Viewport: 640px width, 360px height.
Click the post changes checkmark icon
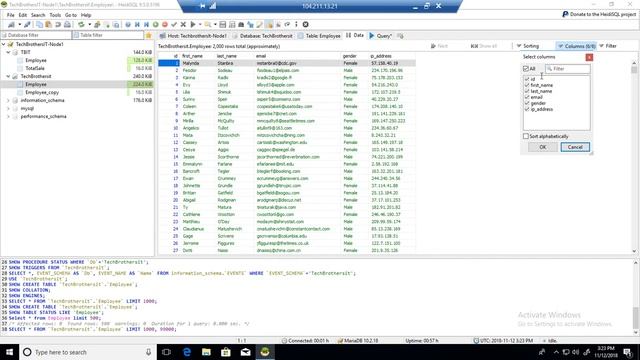pos(174,24)
